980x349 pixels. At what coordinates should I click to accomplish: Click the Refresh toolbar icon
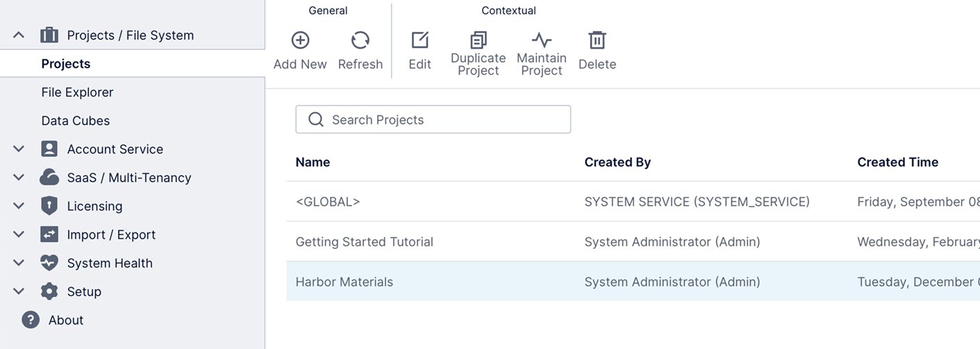click(360, 40)
